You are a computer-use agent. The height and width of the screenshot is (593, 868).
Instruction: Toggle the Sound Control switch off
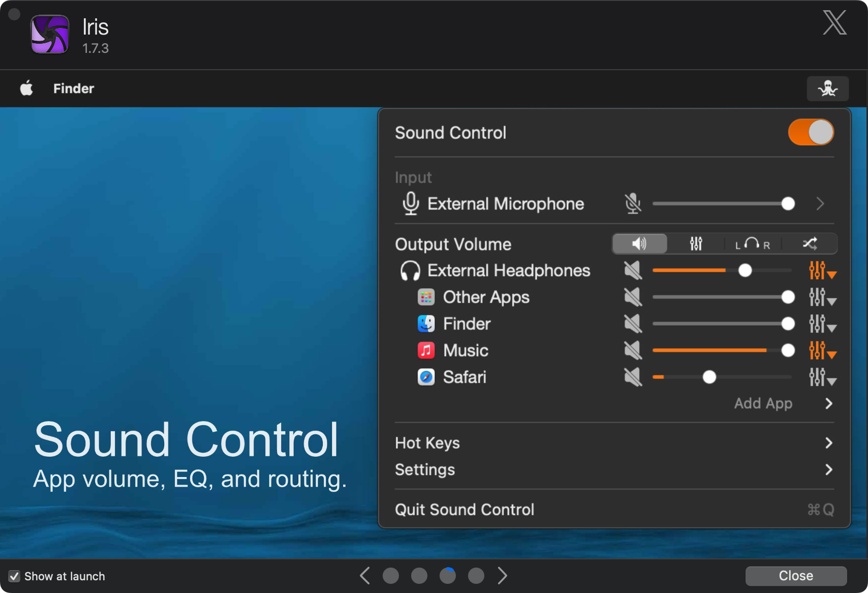pos(811,133)
